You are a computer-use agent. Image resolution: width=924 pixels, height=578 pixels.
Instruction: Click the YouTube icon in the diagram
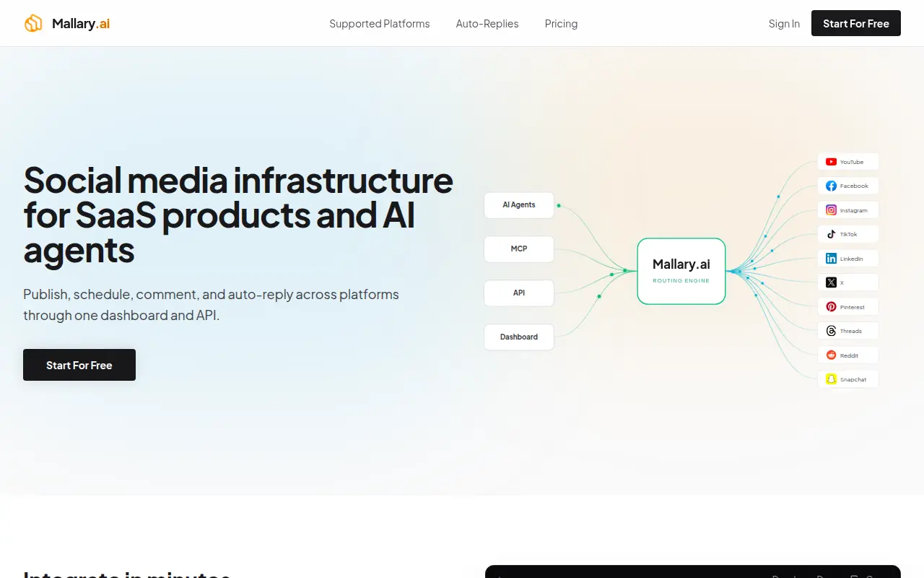831,162
